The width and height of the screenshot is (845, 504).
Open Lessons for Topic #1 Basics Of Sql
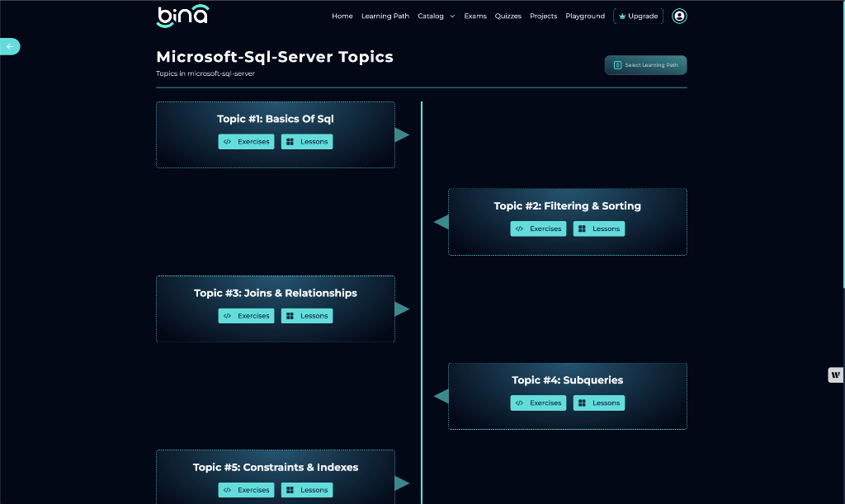click(x=307, y=142)
